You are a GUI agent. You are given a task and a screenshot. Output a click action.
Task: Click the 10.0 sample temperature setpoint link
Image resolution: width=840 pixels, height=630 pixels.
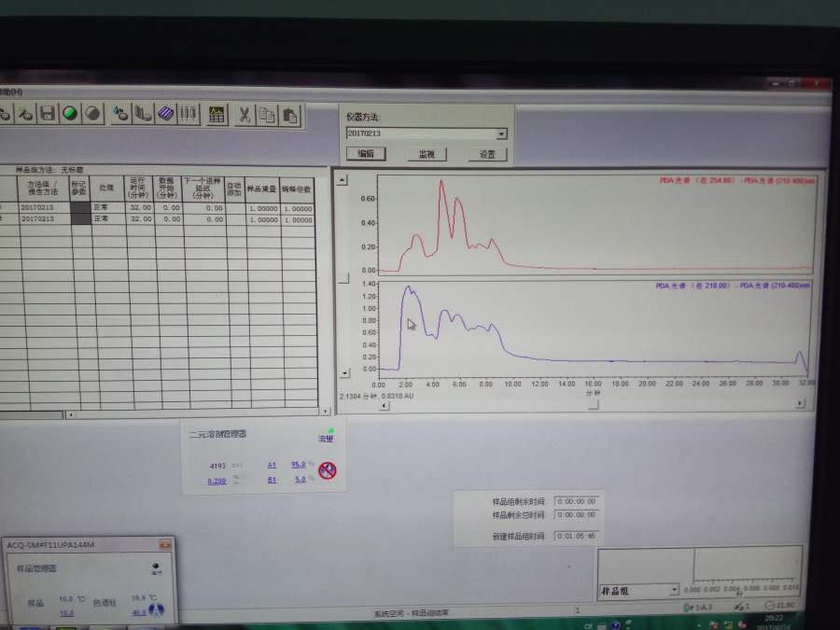pyautogui.click(x=66, y=613)
